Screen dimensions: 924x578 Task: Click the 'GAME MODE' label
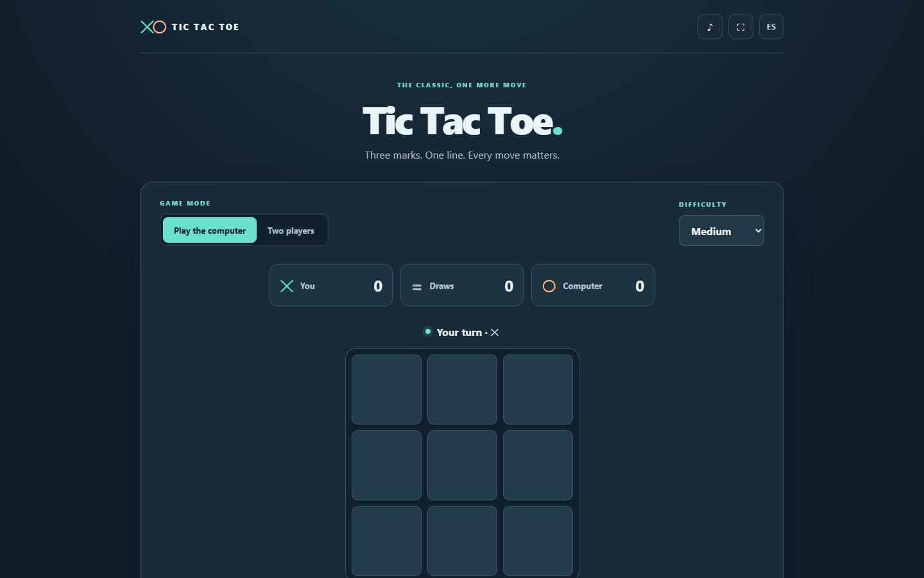tap(185, 203)
